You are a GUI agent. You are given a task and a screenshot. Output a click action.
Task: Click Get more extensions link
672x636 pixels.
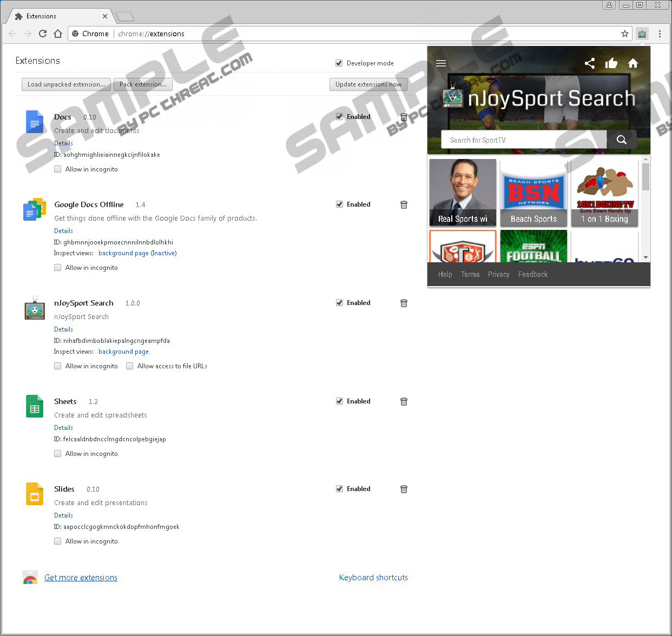click(x=81, y=578)
